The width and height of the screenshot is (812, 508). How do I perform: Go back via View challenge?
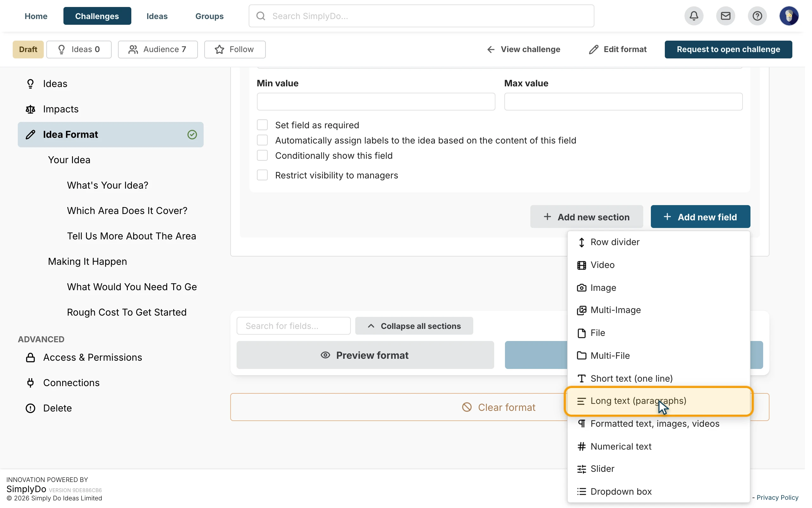(x=523, y=50)
